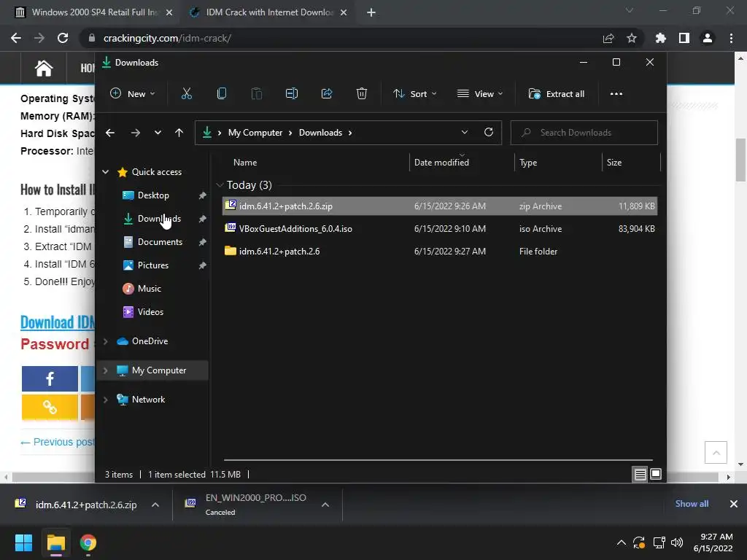Screen dimensions: 747x560
Task: Click Show all downloads link
Action: tap(692, 504)
